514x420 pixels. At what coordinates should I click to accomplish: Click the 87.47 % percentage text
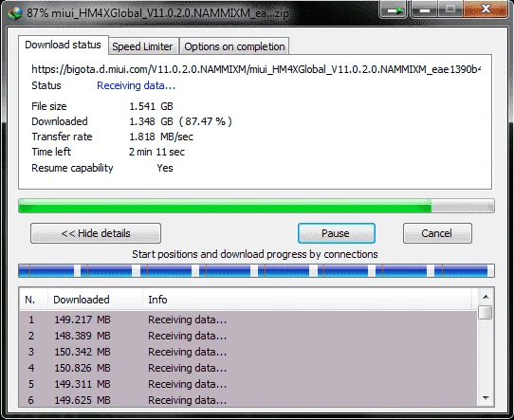[x=206, y=121]
